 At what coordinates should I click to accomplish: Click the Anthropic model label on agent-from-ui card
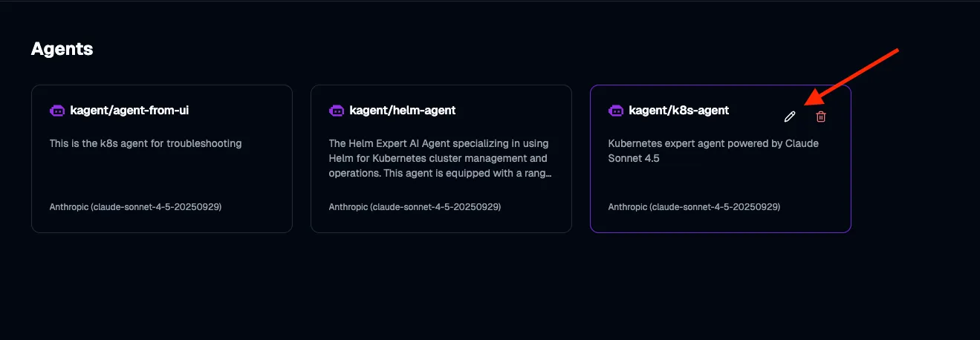[x=135, y=206]
